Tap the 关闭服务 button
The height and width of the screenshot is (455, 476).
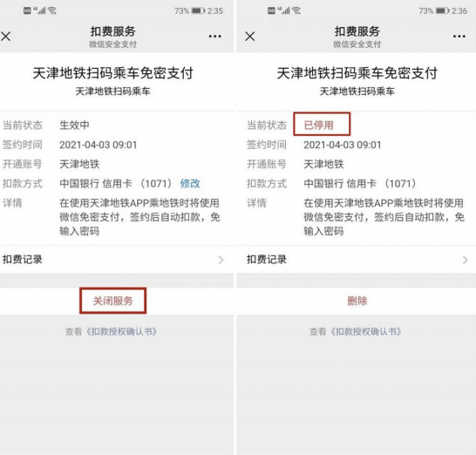113,301
